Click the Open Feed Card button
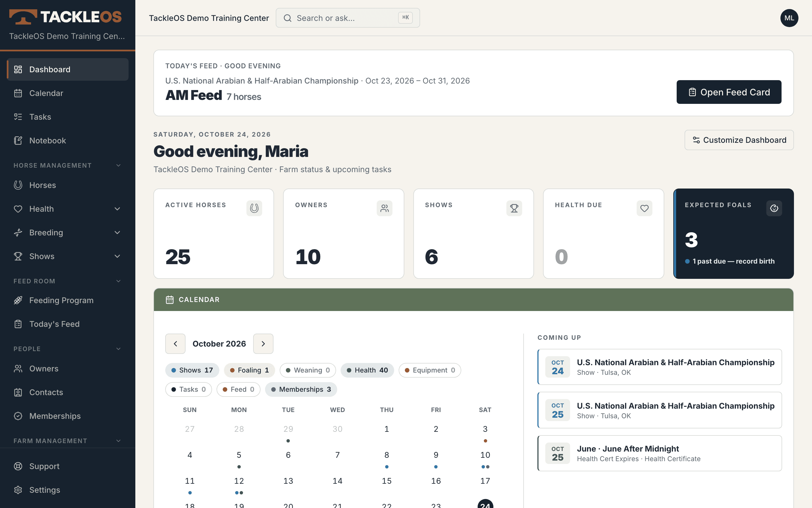This screenshot has height=508, width=812. [729, 92]
